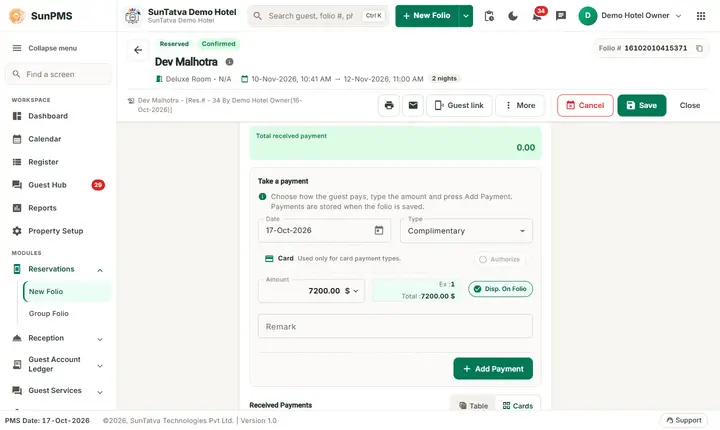Open Property Setup in sidebar
The height and width of the screenshot is (430, 720).
(x=58, y=231)
